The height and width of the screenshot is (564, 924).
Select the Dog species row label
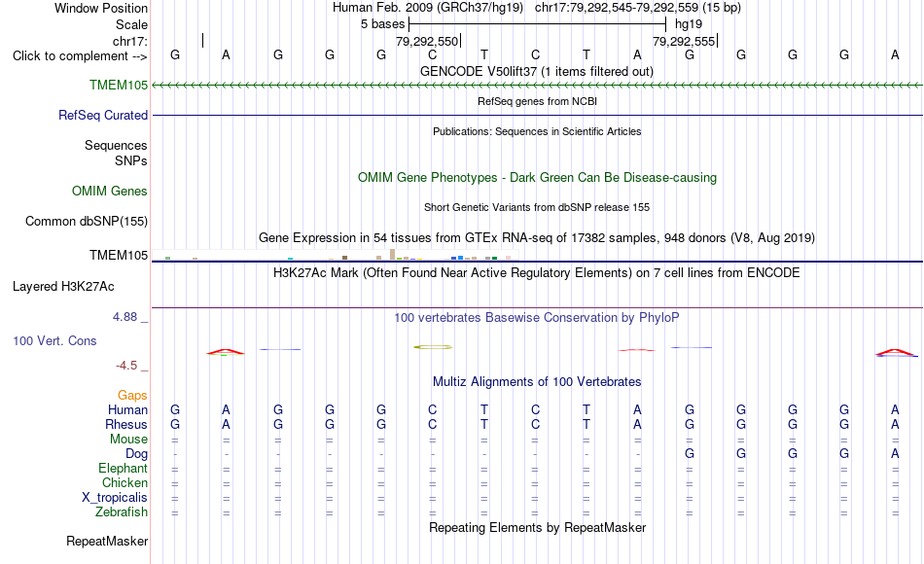point(136,454)
